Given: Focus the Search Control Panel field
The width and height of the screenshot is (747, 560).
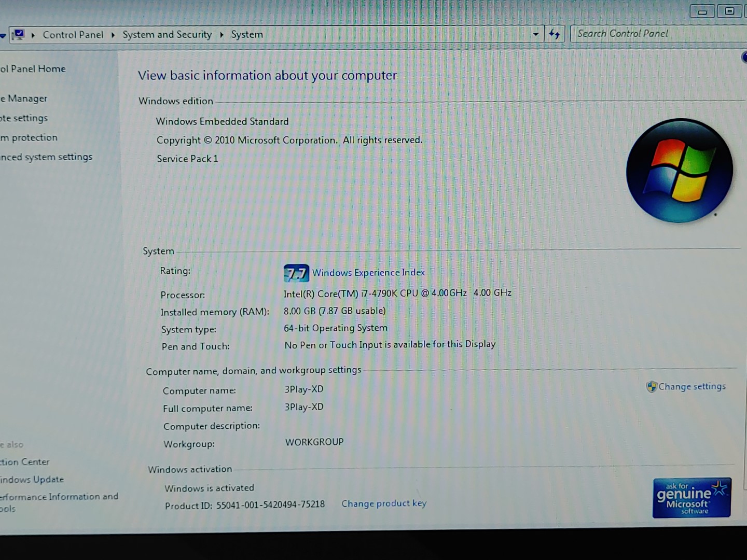Looking at the screenshot, I should [x=656, y=34].
